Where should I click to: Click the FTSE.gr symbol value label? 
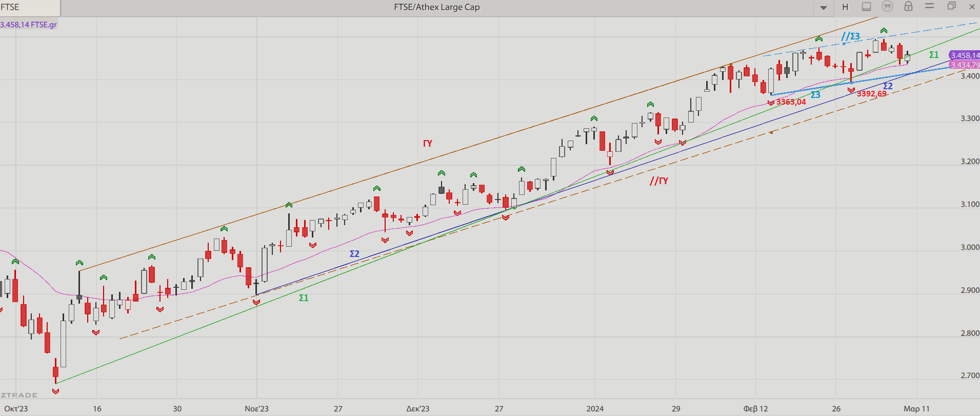click(29, 25)
